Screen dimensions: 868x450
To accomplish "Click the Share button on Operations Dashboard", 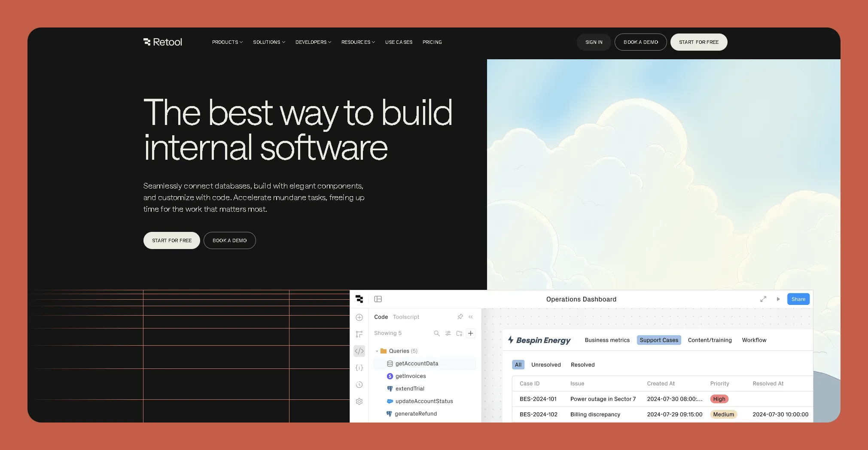I will tap(798, 299).
